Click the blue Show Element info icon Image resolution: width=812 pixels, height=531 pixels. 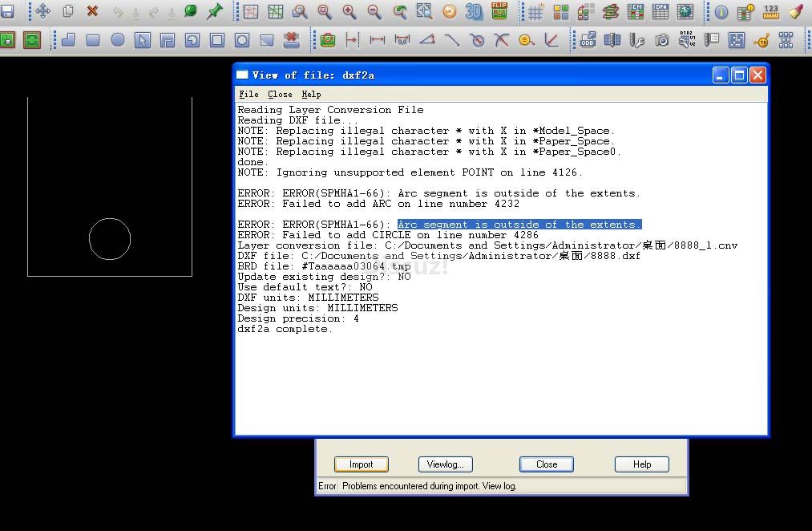point(721,12)
